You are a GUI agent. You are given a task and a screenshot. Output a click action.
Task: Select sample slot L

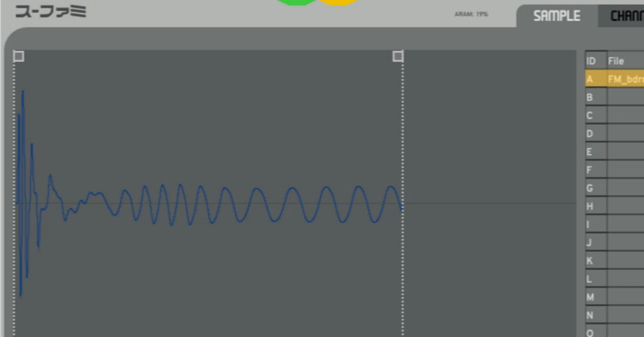[x=614, y=279]
